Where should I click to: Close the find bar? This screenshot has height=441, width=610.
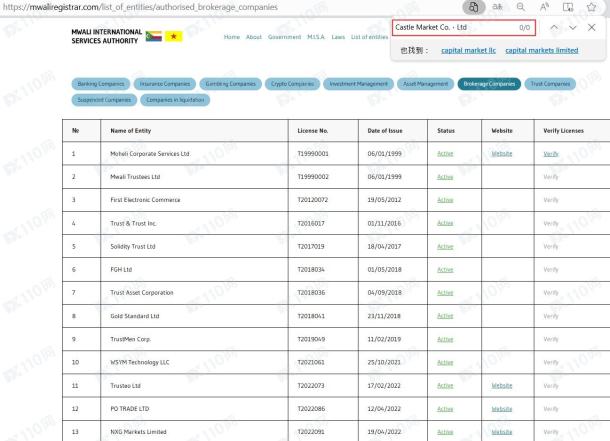pyautogui.click(x=592, y=27)
